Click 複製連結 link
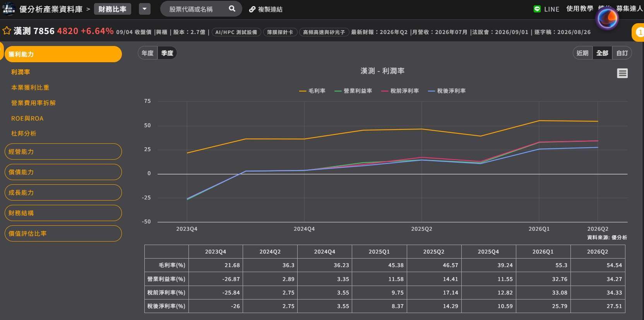Viewport: 644px width, 320px height. tap(270, 9)
